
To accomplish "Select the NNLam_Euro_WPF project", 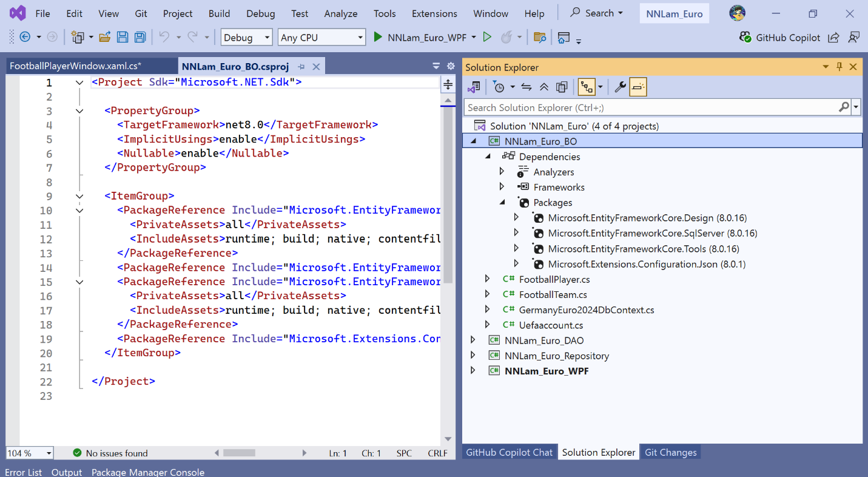I will pyautogui.click(x=546, y=371).
